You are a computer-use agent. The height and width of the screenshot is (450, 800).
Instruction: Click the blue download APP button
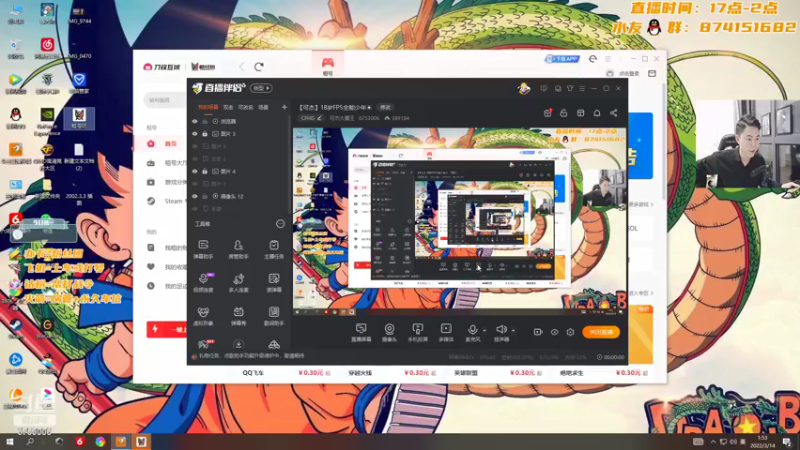[562, 59]
